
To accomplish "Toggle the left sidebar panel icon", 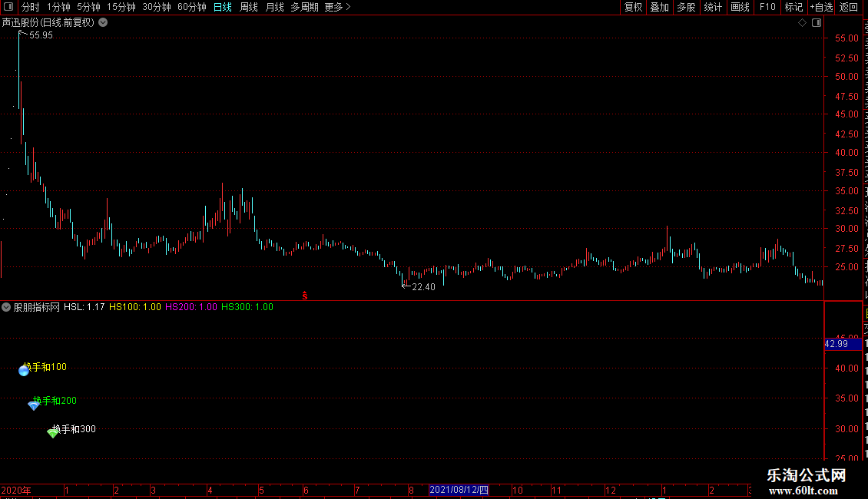I will tap(8, 7).
